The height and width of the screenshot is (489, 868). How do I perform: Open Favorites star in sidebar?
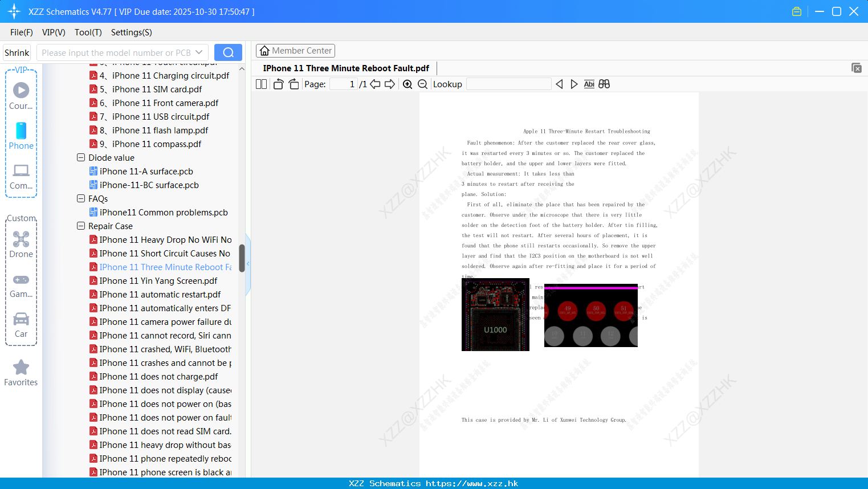click(x=21, y=373)
